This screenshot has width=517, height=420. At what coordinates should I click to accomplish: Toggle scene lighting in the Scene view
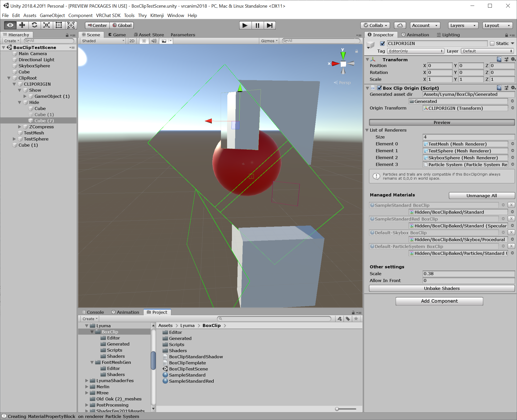coord(144,41)
